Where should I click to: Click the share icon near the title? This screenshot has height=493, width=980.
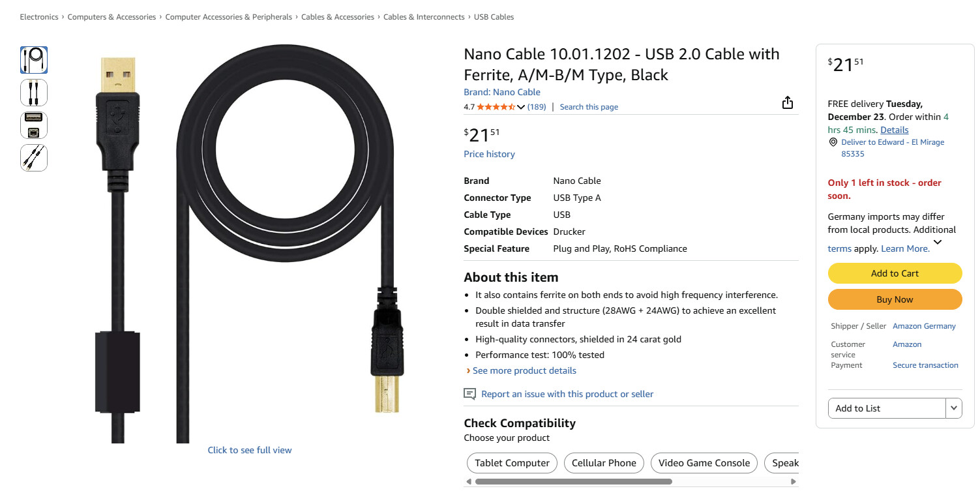(787, 103)
